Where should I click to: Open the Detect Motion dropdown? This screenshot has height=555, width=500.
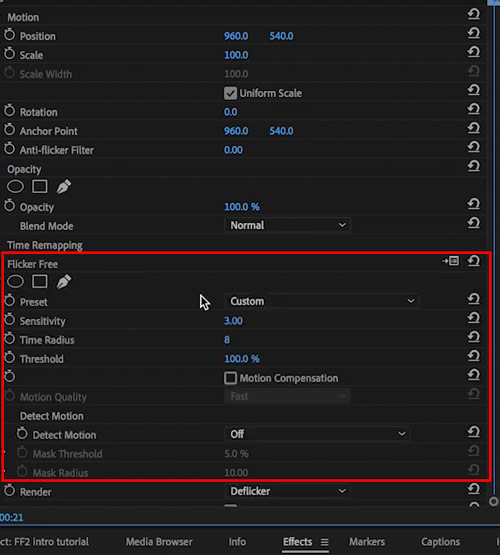[317, 434]
